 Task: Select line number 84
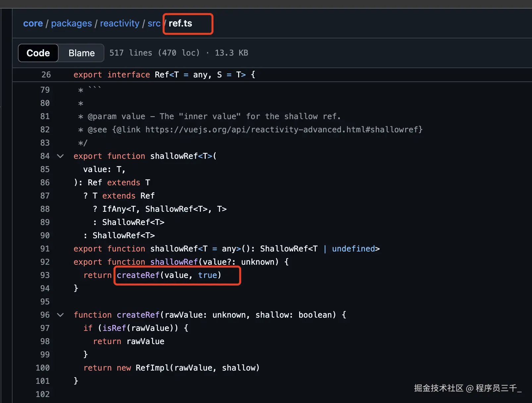click(x=45, y=156)
